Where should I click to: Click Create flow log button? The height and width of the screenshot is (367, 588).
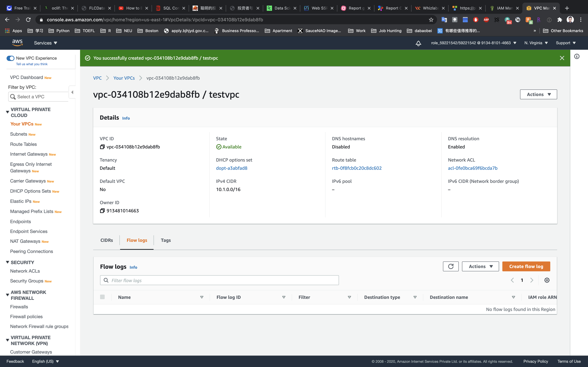[x=526, y=266]
